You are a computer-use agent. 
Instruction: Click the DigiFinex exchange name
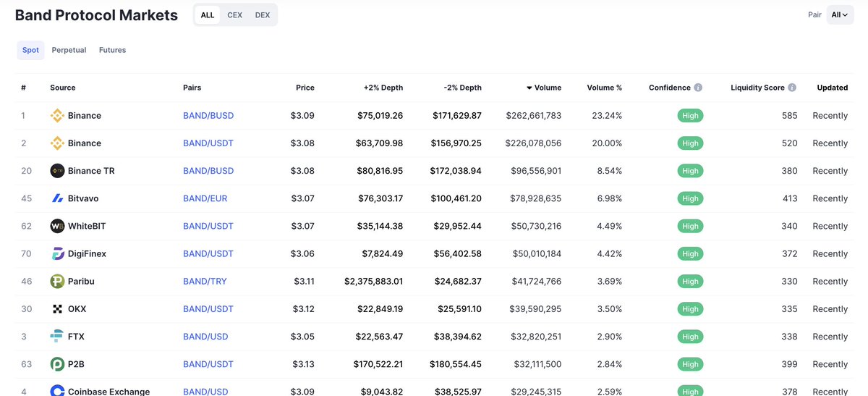[87, 253]
